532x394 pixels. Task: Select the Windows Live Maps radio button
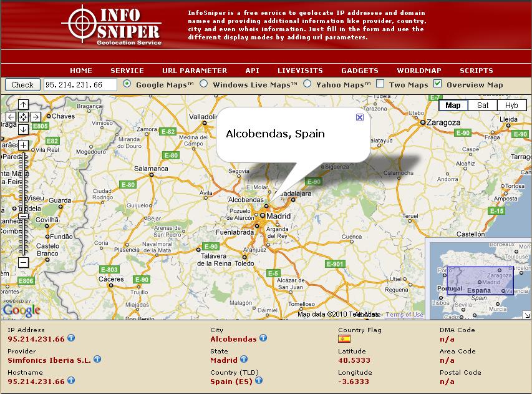(203, 84)
